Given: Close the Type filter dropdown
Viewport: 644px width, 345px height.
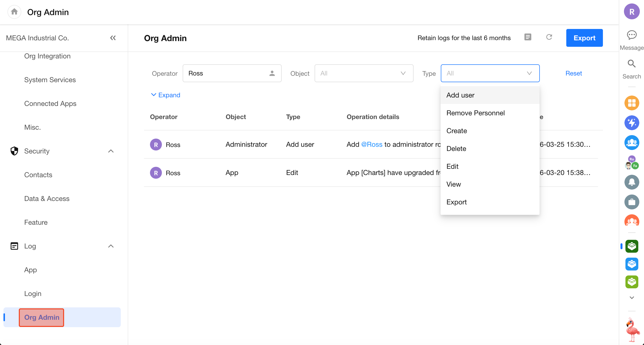Looking at the screenshot, I should coord(490,73).
